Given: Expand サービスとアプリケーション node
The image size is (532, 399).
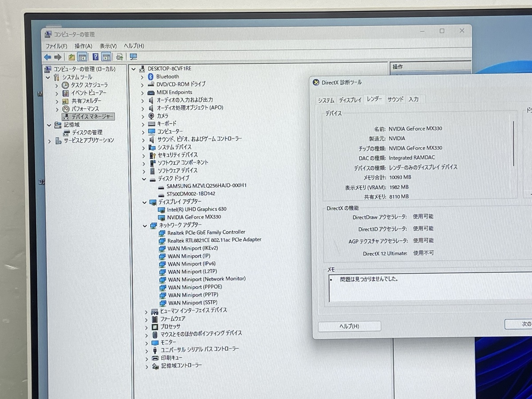Looking at the screenshot, I should [x=50, y=141].
